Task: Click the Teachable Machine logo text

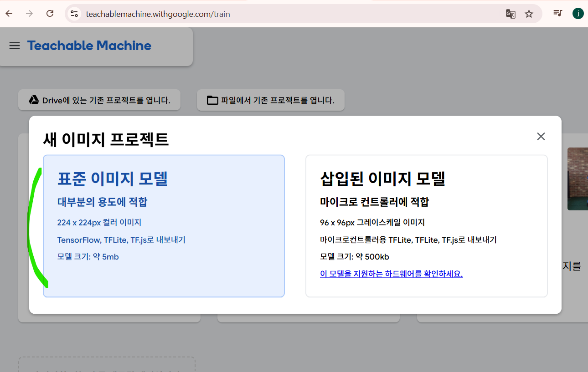Action: [89, 46]
